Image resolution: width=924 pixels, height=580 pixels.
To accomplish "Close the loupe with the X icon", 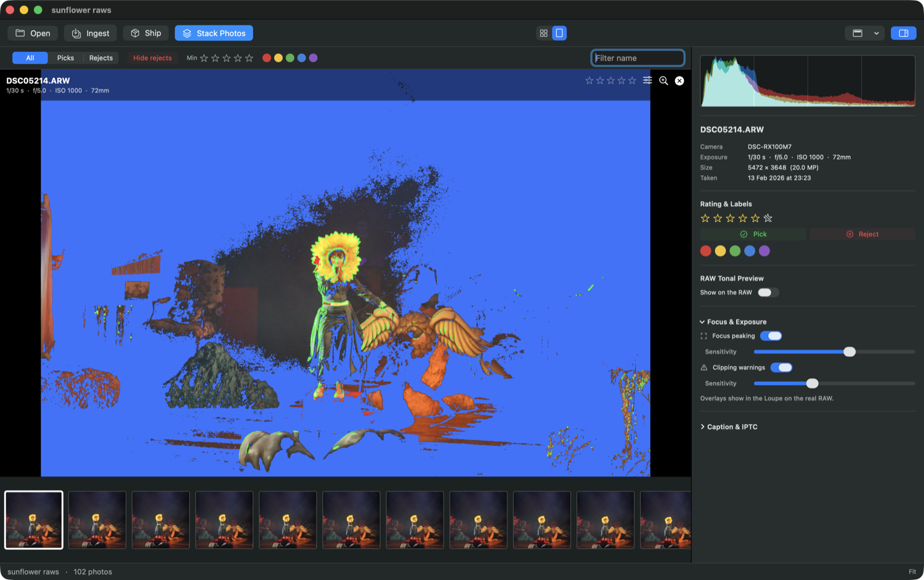I will (679, 81).
